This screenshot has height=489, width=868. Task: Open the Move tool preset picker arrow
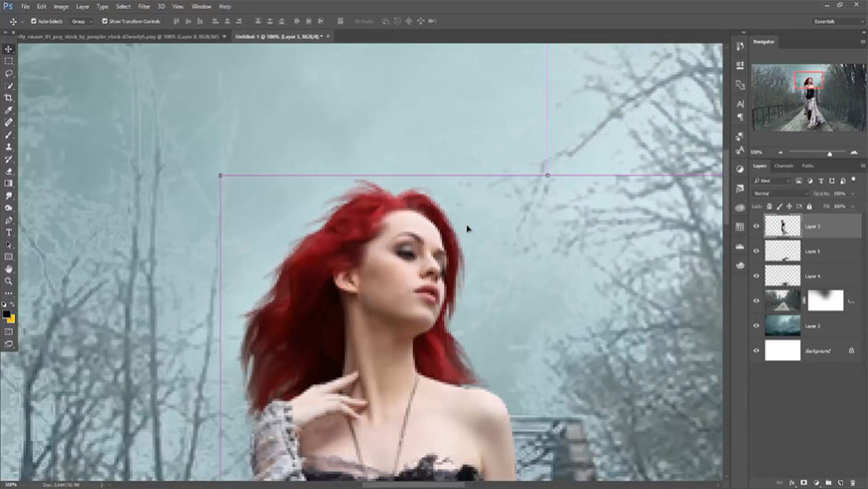pyautogui.click(x=22, y=21)
